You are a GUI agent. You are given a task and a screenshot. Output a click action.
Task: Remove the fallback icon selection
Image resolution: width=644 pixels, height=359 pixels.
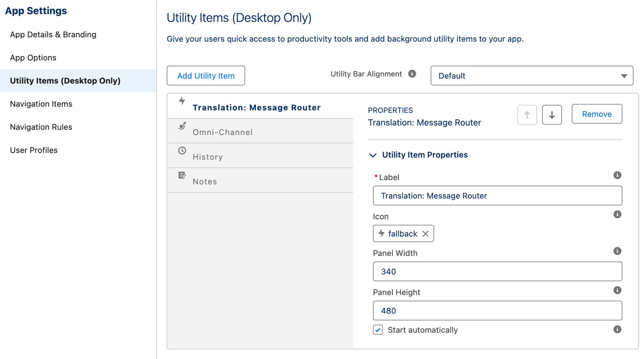tap(425, 234)
